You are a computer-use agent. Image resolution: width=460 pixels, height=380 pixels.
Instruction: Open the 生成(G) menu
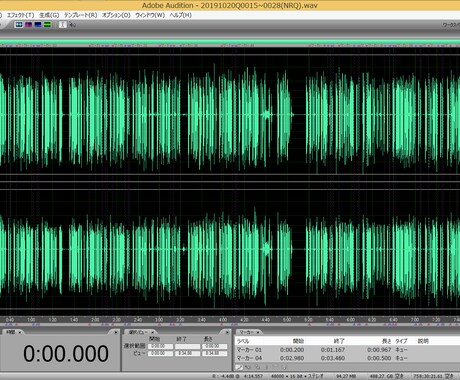[x=49, y=15]
